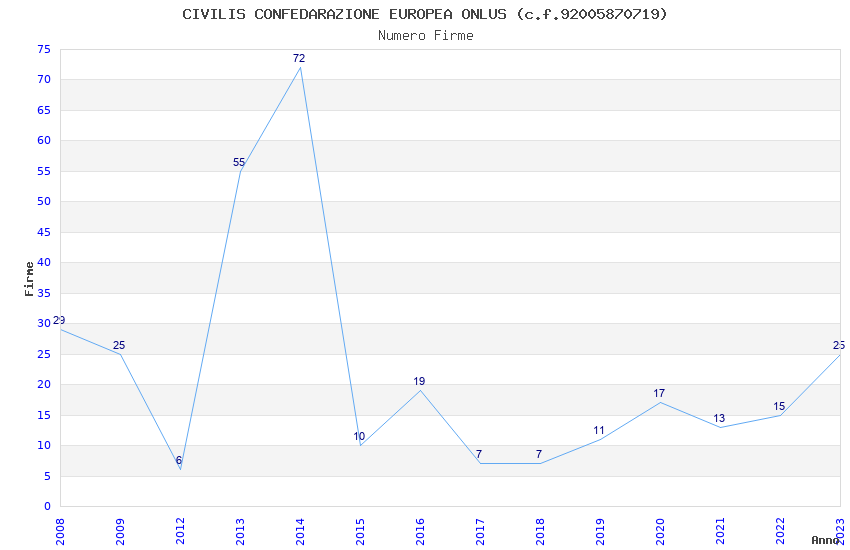Click the x-axis year label 2008

[x=60, y=531]
